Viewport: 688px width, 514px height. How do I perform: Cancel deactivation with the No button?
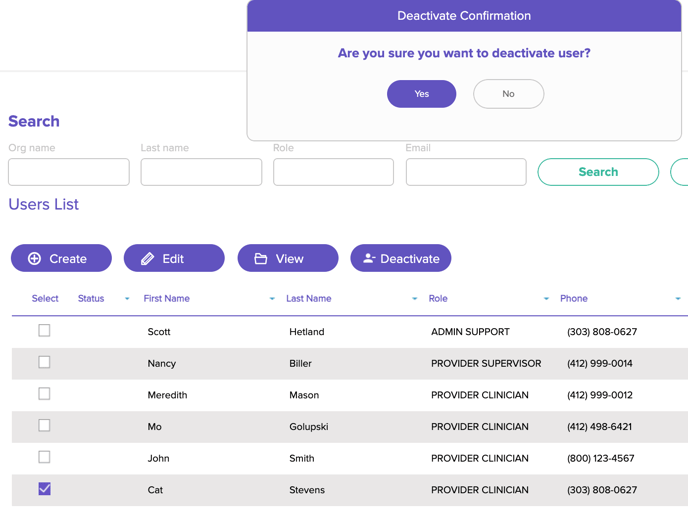point(508,94)
